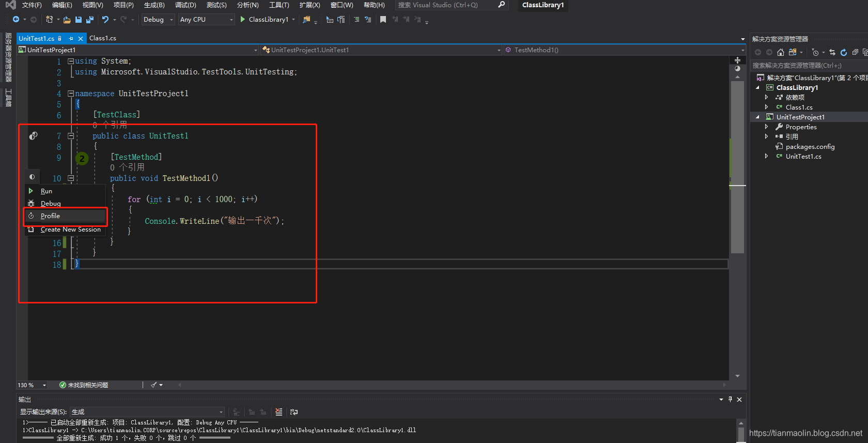Toggle a bookmark with the bookmark icon
Viewport: 868px width, 443px height.
tap(383, 20)
